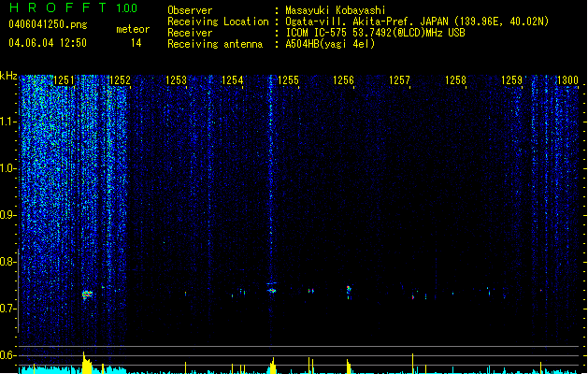Click the bright meteor echo before 1252
Viewport: 588px width, 374px height.
87,295
